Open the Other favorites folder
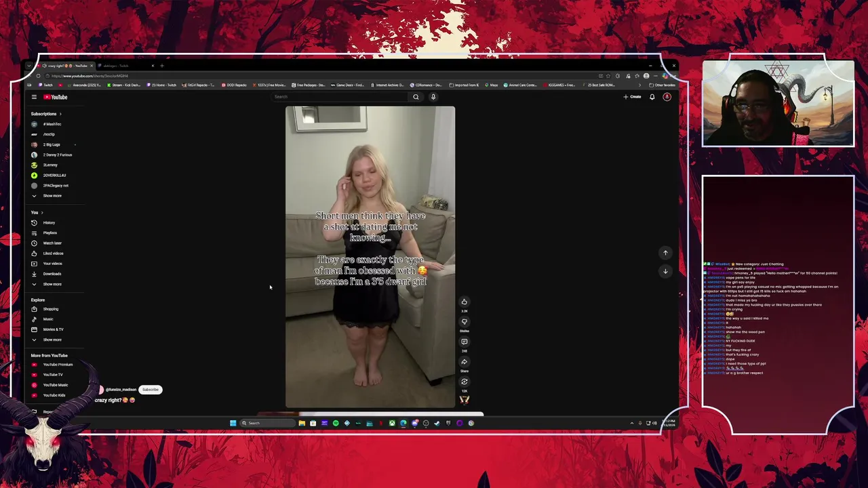 (x=662, y=85)
